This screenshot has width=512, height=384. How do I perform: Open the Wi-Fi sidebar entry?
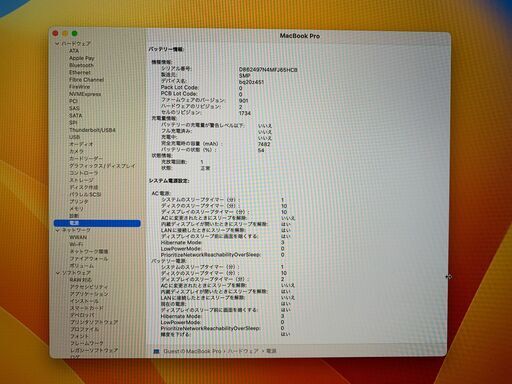pyautogui.click(x=76, y=244)
